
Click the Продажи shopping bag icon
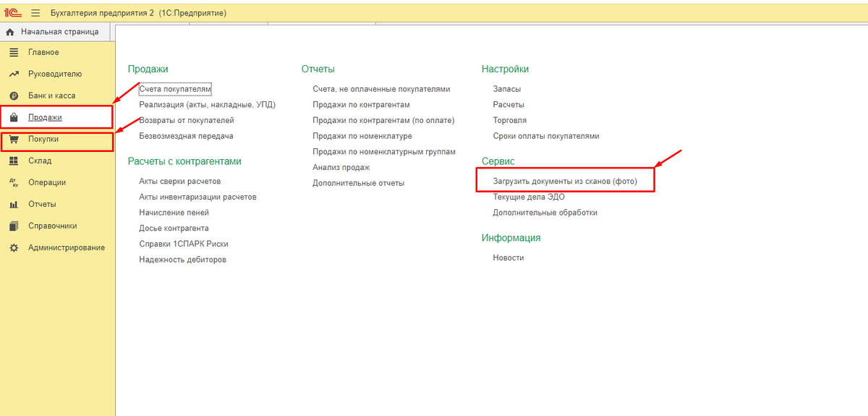[x=13, y=117]
